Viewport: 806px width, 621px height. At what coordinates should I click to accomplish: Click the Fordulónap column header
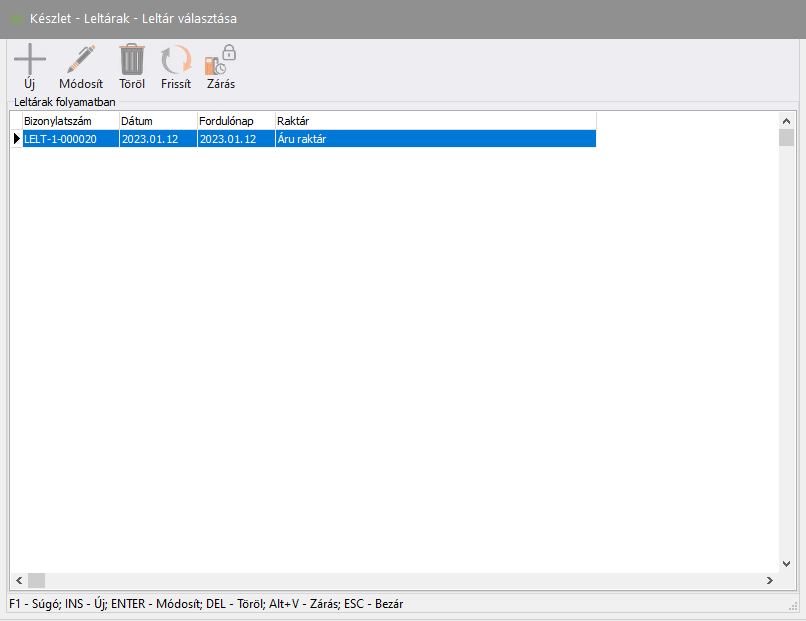point(235,121)
